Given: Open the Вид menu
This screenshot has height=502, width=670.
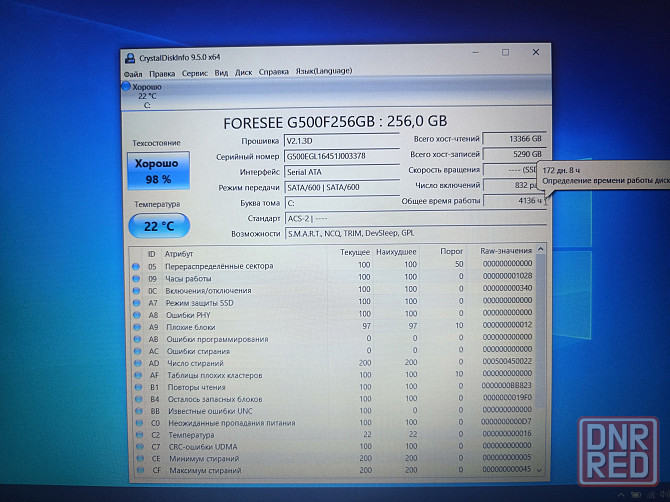Looking at the screenshot, I should (x=221, y=73).
